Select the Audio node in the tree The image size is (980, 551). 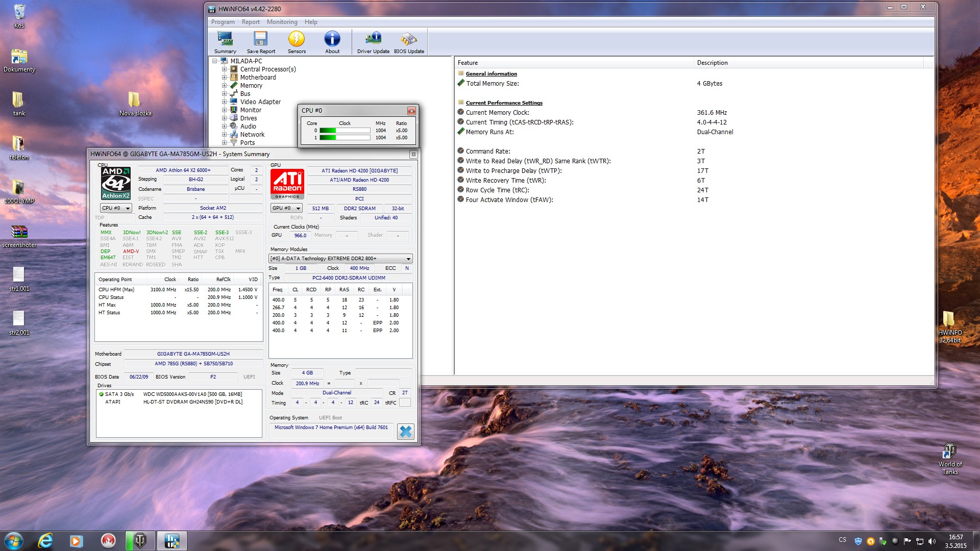[248, 127]
